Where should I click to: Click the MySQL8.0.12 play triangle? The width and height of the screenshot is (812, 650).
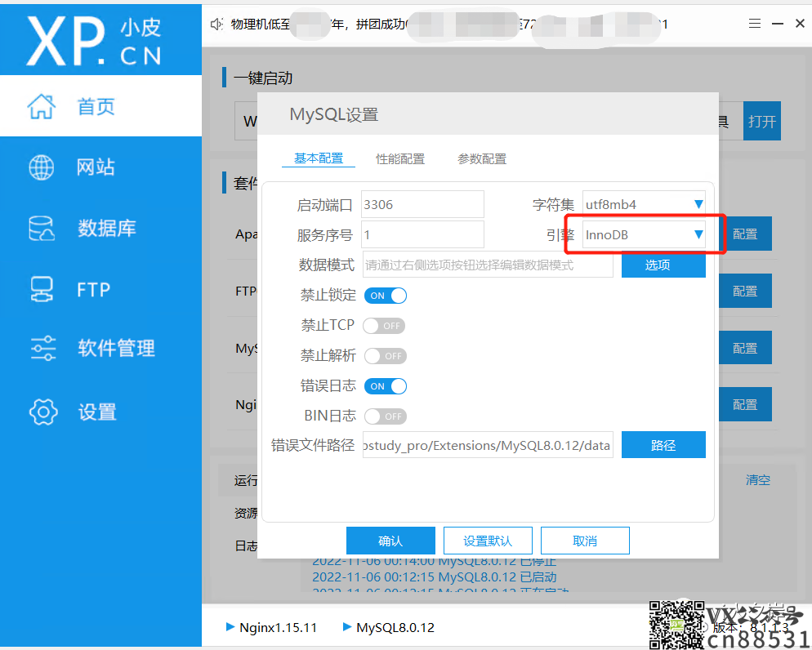[347, 626]
